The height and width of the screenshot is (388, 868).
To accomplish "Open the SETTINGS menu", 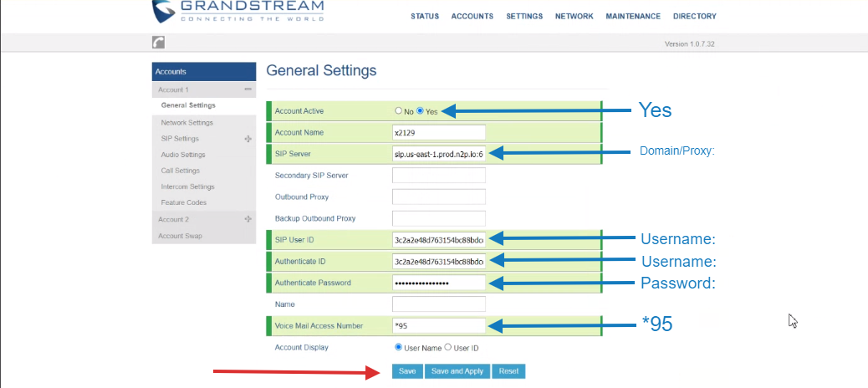I will [x=524, y=17].
